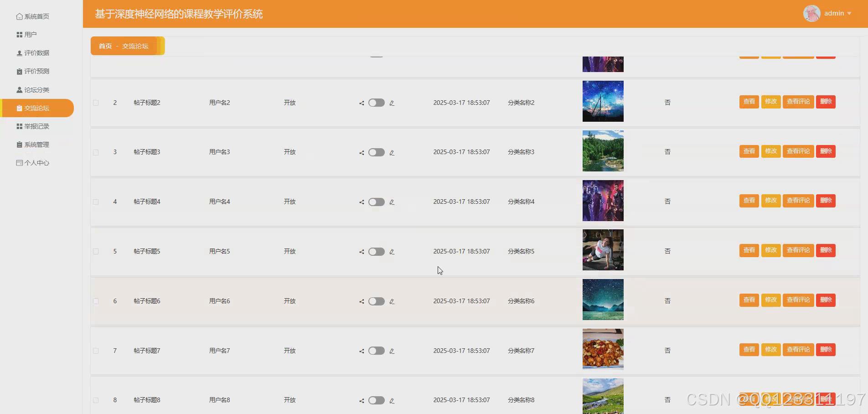Click the share icon in row 帖子标题3
Viewport: 868px width, 414px height.
click(x=362, y=153)
